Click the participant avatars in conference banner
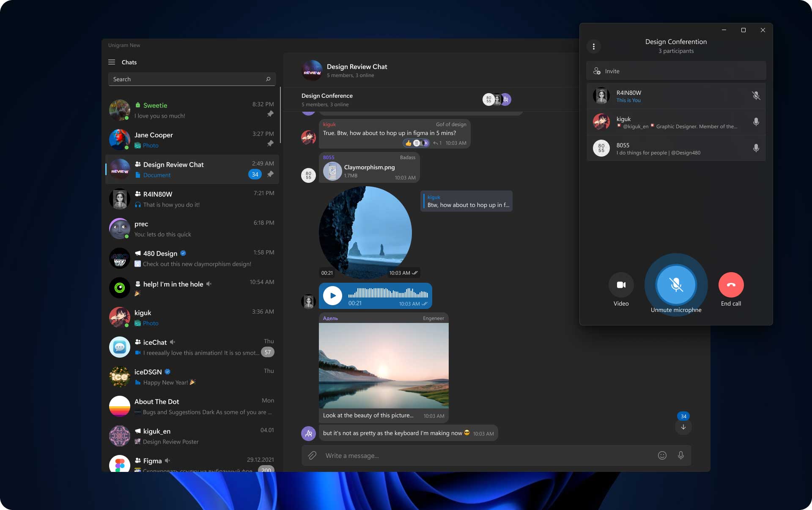This screenshot has width=812, height=510. (497, 99)
